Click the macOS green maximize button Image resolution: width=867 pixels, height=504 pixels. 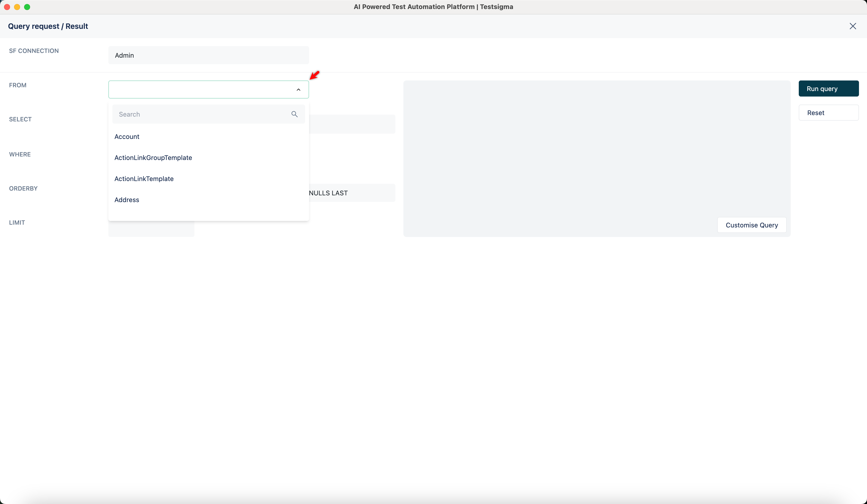(x=27, y=7)
